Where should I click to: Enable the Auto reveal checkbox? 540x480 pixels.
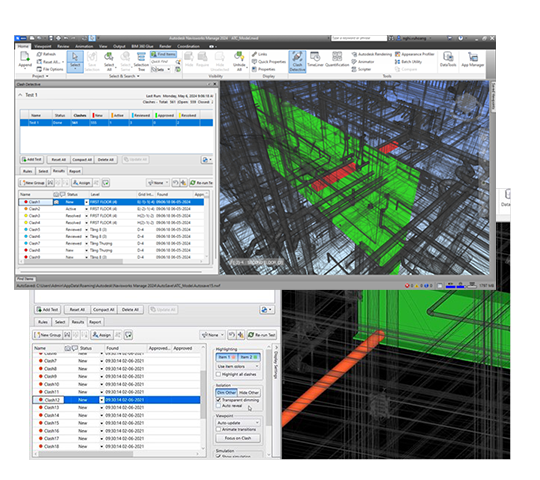click(x=218, y=406)
